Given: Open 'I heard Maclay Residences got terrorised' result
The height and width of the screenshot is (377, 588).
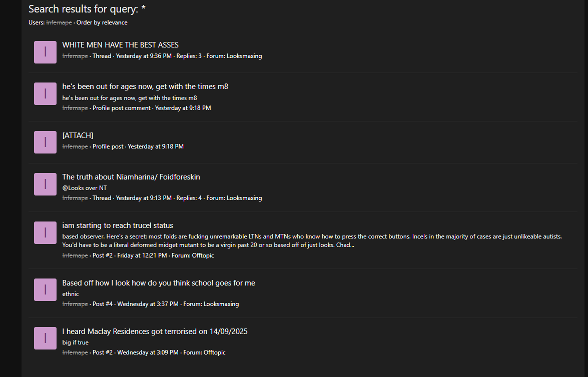Looking at the screenshot, I should (155, 331).
